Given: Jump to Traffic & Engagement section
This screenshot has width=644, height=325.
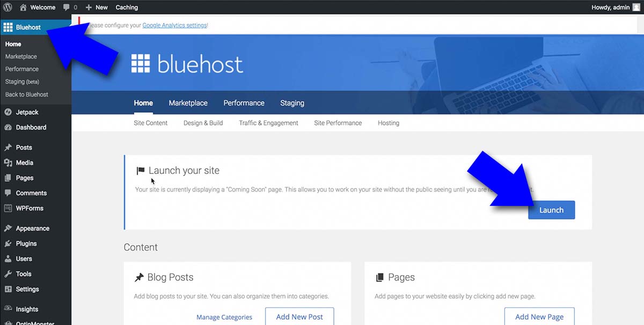Looking at the screenshot, I should [x=268, y=123].
